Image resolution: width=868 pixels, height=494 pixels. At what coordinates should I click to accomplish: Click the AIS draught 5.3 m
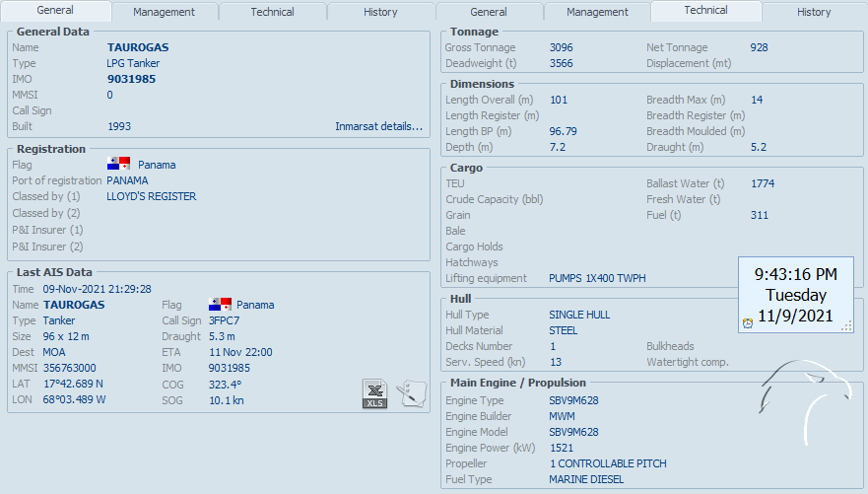coord(222,336)
